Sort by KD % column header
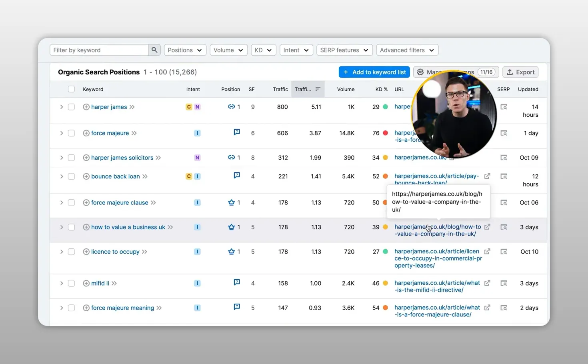This screenshot has width=588, height=364. (381, 89)
